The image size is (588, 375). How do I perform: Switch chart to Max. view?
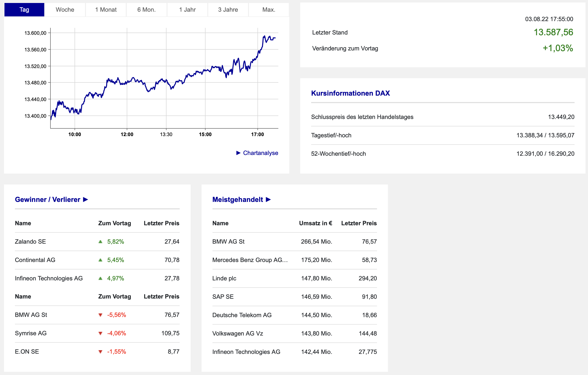(269, 10)
